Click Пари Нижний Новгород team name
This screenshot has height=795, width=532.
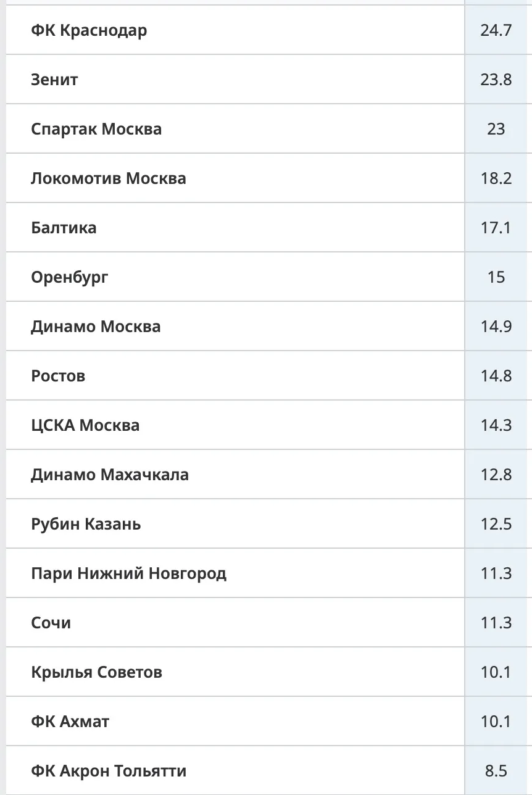(129, 573)
